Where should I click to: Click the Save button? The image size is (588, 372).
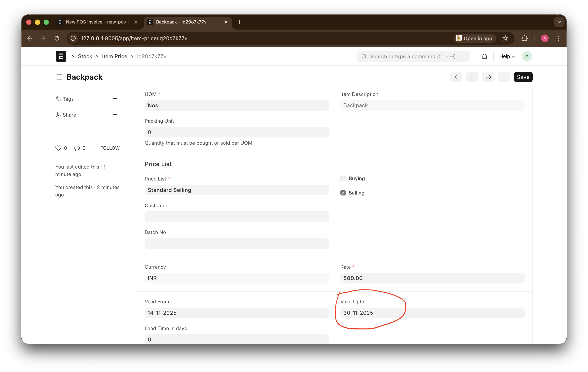[x=523, y=77]
